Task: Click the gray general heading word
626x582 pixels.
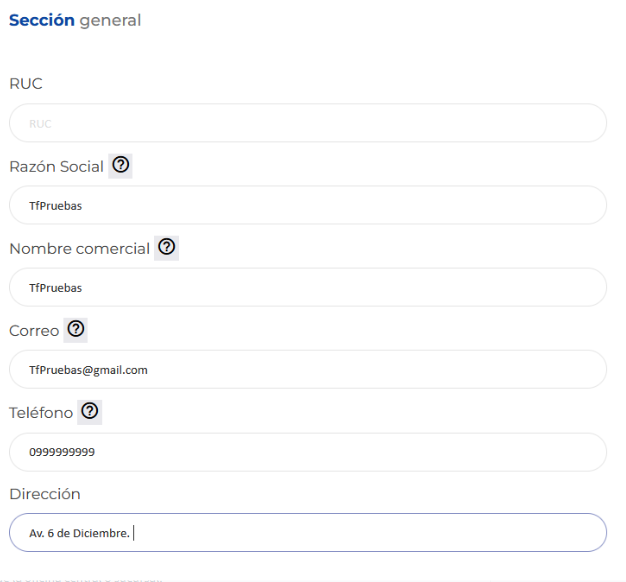Action: [x=110, y=21]
